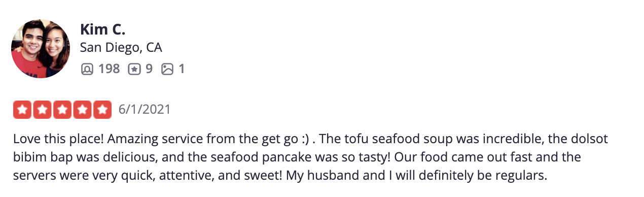Click the friends icon beside 198
Viewport: 644px width, 197px height.
click(87, 69)
